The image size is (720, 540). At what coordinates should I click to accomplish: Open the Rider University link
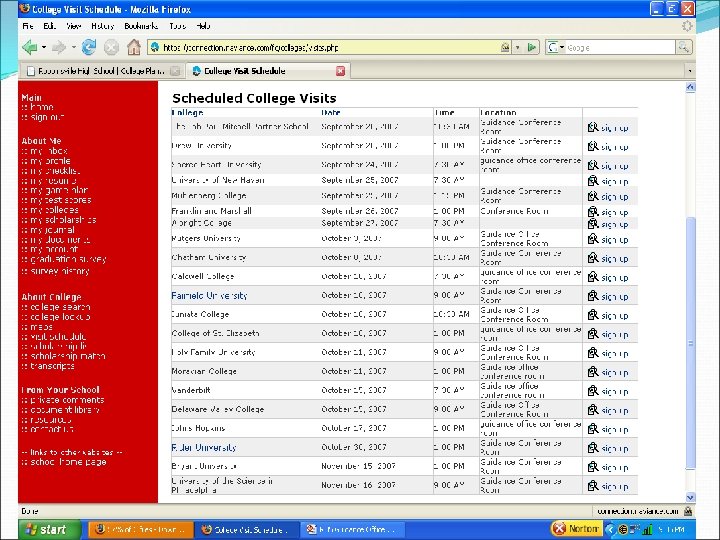204,447
